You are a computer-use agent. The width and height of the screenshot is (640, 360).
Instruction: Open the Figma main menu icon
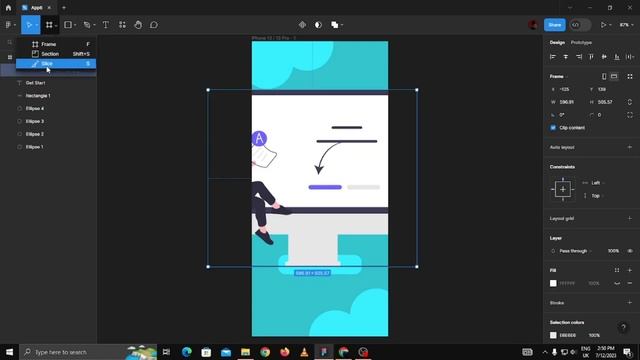(8, 25)
